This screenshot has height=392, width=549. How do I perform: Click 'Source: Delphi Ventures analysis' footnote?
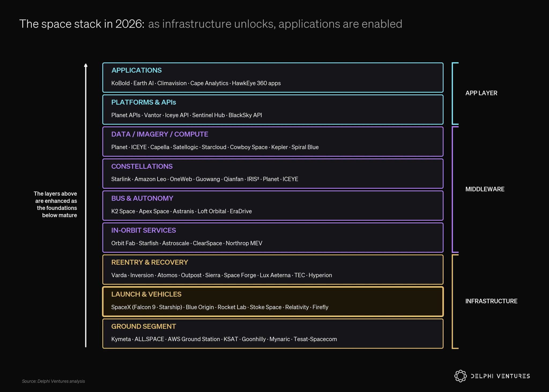(53, 381)
